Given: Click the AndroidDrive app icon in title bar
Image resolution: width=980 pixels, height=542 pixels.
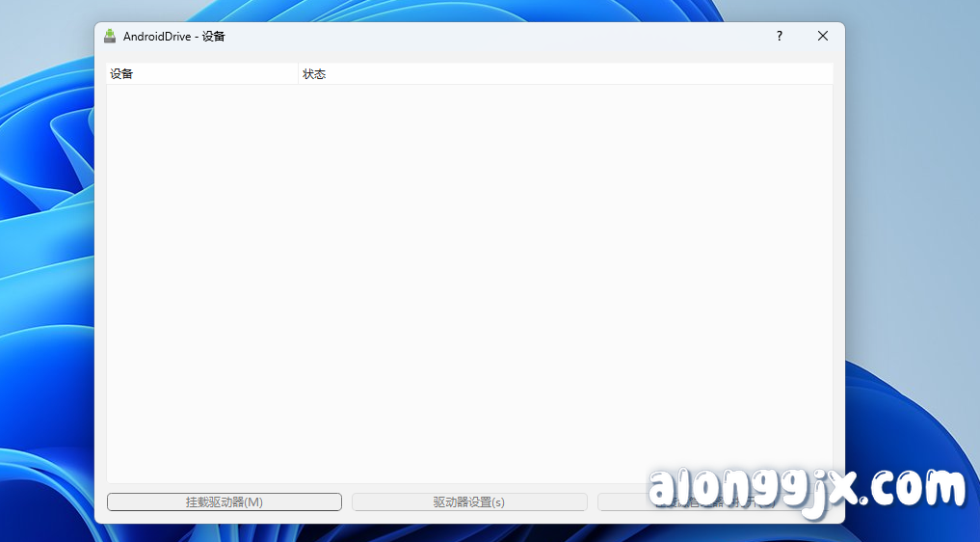Looking at the screenshot, I should tap(110, 37).
